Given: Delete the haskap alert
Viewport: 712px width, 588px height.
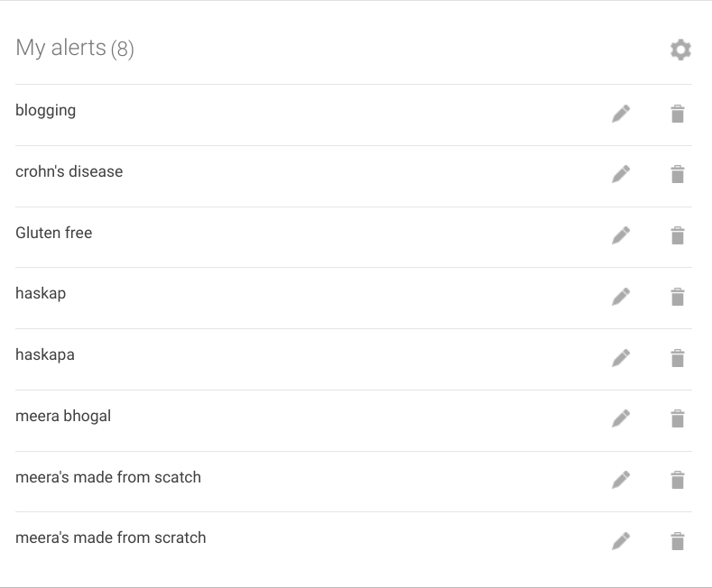Looking at the screenshot, I should coord(678,297).
